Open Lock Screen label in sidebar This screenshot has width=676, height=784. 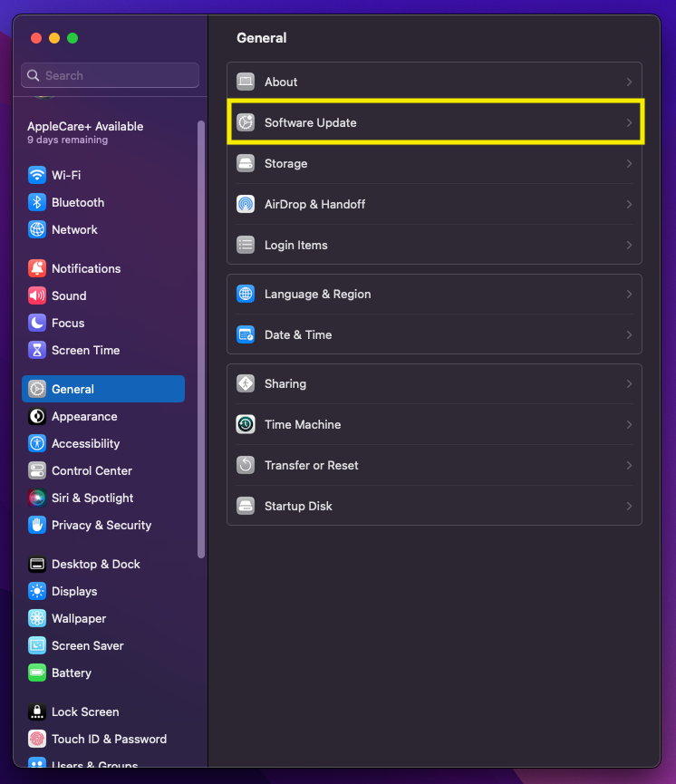85,712
